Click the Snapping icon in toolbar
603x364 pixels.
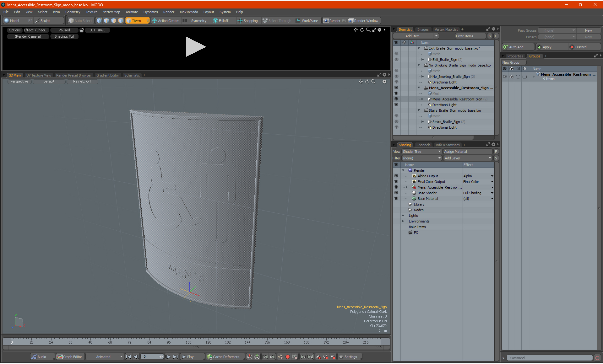[240, 20]
